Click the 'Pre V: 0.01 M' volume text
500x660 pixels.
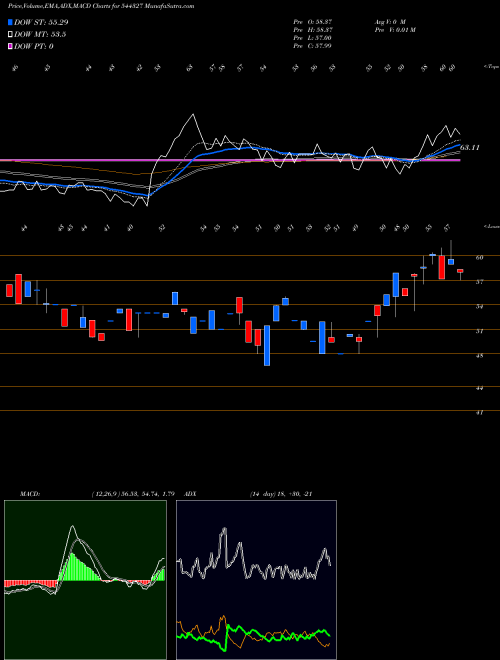click(395, 30)
